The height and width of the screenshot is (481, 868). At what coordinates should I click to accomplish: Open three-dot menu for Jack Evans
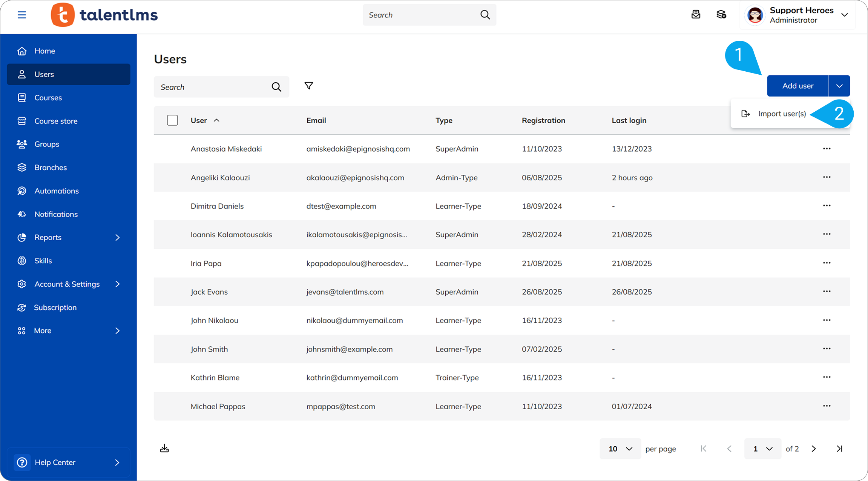click(x=827, y=292)
